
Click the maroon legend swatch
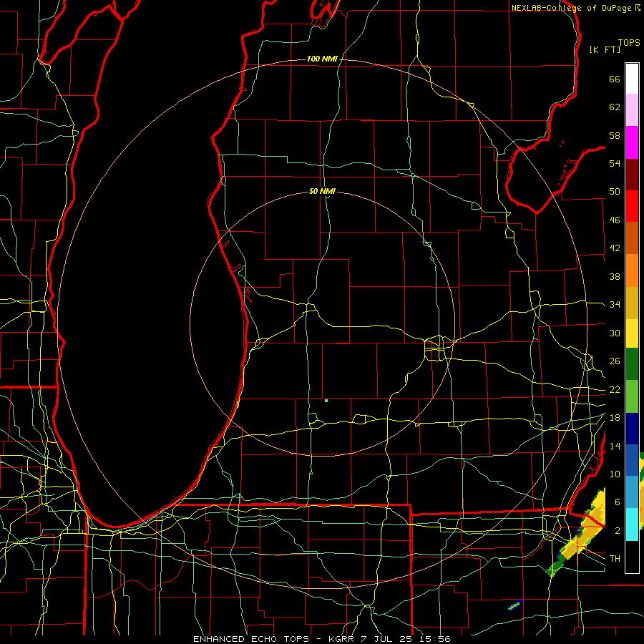pos(632,174)
